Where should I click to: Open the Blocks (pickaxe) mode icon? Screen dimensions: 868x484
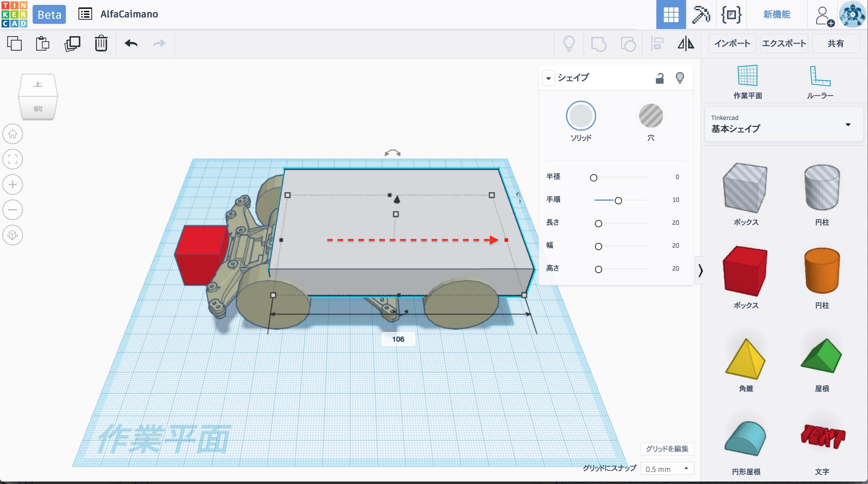tap(701, 14)
